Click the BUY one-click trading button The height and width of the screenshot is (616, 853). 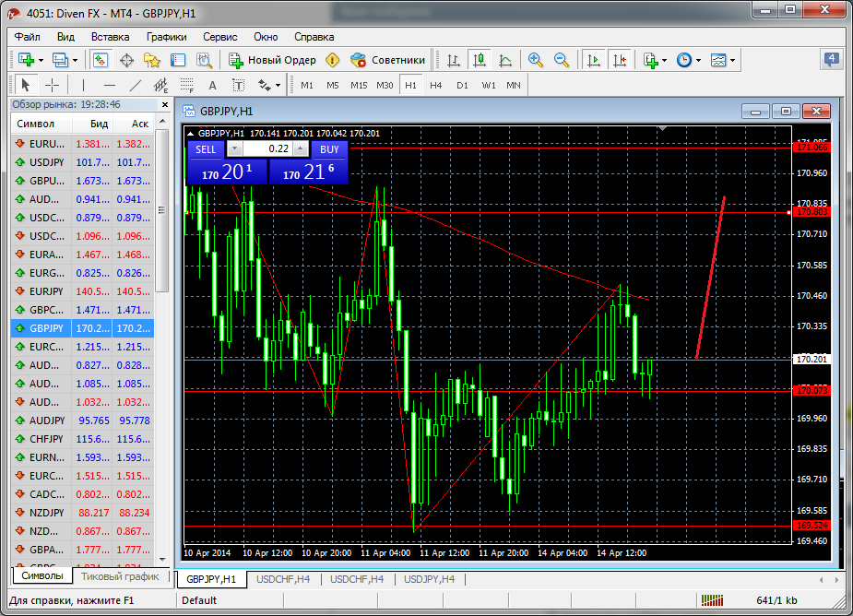click(x=329, y=149)
